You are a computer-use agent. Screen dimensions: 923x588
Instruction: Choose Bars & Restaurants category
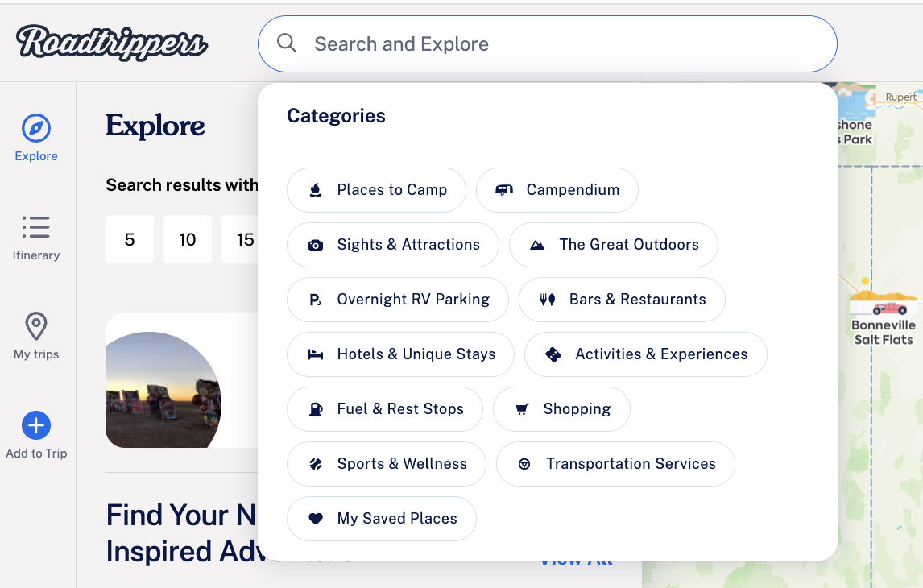[x=622, y=300]
